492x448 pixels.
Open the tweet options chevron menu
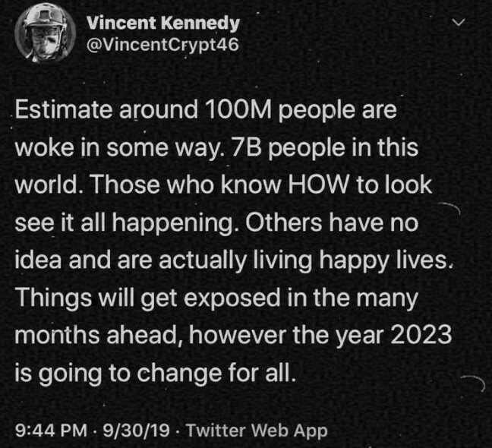click(457, 25)
